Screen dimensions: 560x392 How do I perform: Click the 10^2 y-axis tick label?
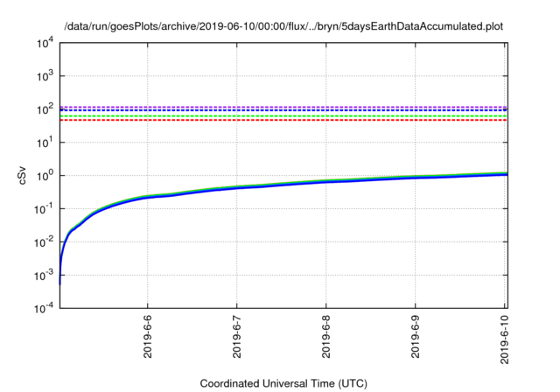pyautogui.click(x=45, y=109)
